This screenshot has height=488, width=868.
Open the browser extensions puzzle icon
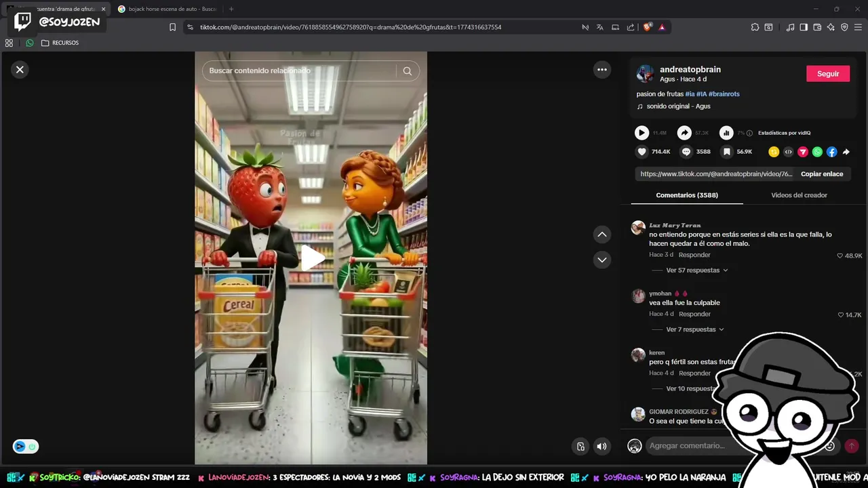tap(755, 27)
